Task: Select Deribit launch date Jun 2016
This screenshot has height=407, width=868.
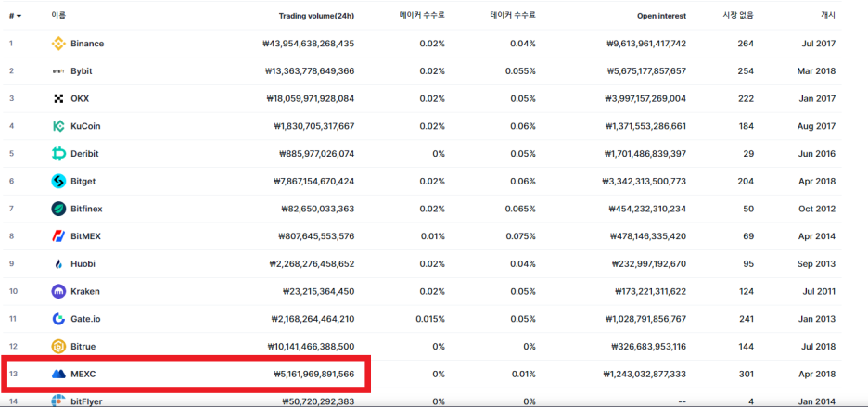Action: coord(819,154)
